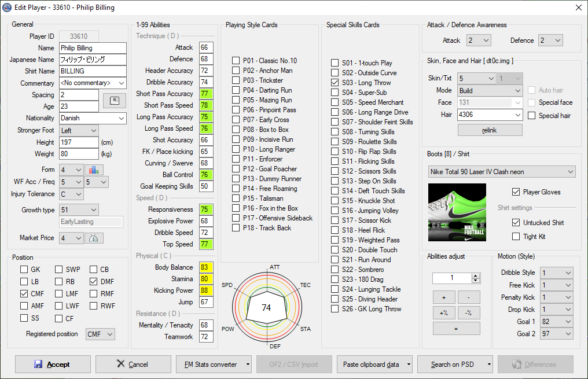Click the Accept button

[53, 365]
